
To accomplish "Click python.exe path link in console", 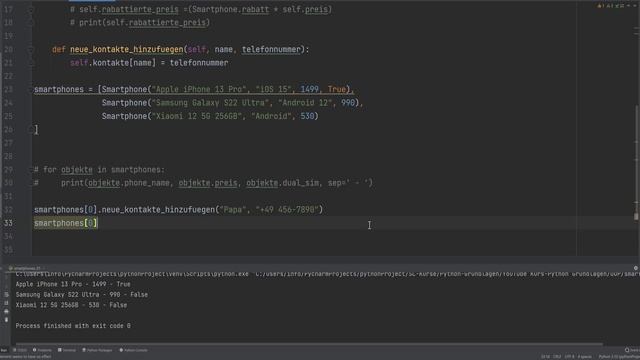I will (x=132, y=274).
